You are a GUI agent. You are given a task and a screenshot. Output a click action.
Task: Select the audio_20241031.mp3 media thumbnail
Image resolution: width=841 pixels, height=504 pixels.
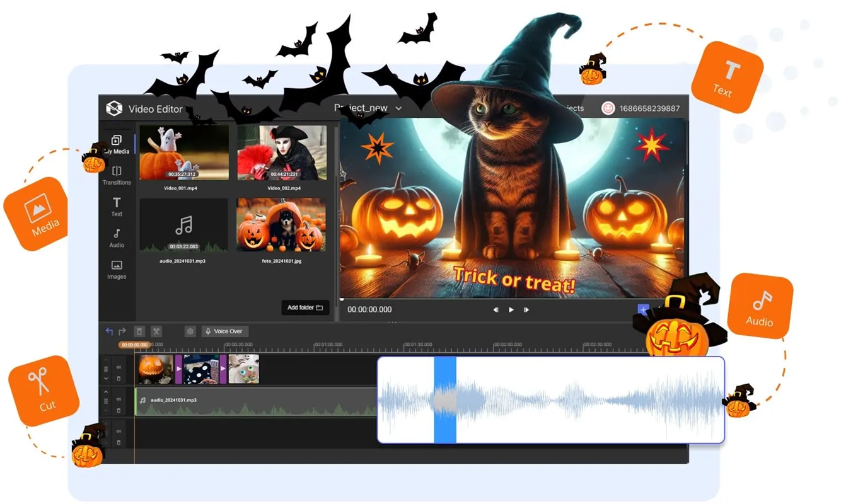pos(183,226)
